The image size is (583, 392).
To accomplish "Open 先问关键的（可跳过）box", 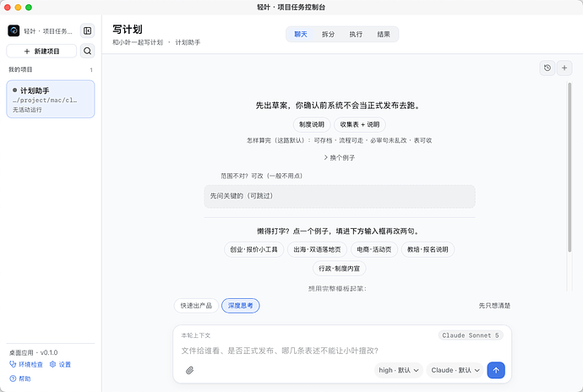I will 340,196.
